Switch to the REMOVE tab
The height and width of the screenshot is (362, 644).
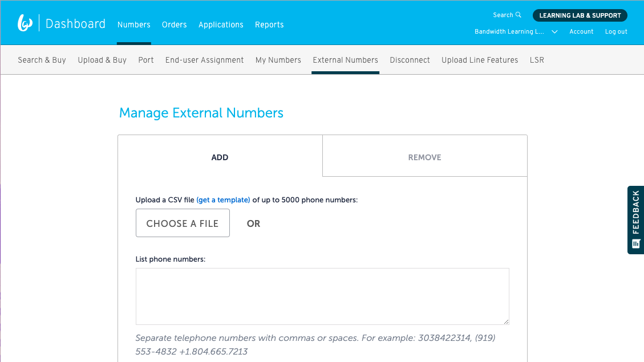pos(425,157)
